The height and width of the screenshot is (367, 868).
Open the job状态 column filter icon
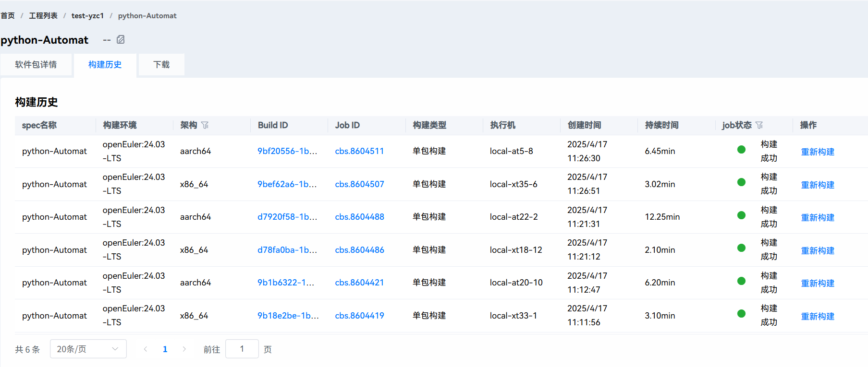[x=759, y=125]
